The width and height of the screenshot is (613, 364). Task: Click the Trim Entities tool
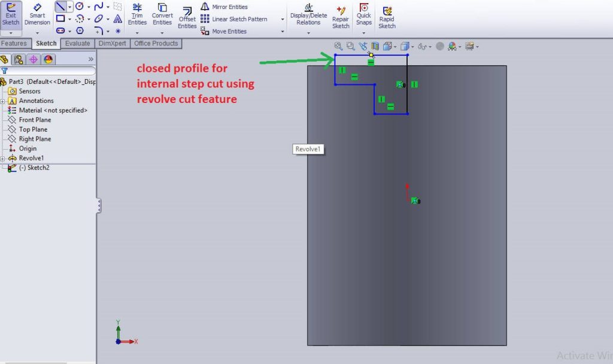pos(137,14)
